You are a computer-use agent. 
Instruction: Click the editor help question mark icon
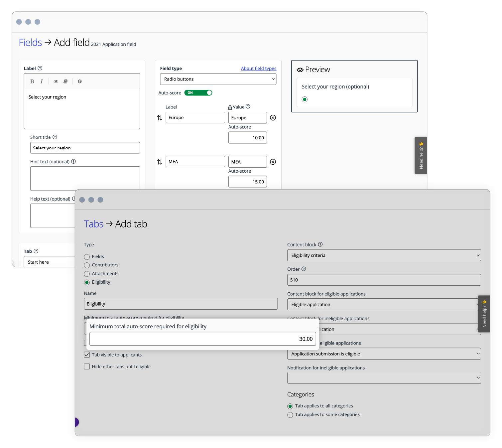(80, 81)
